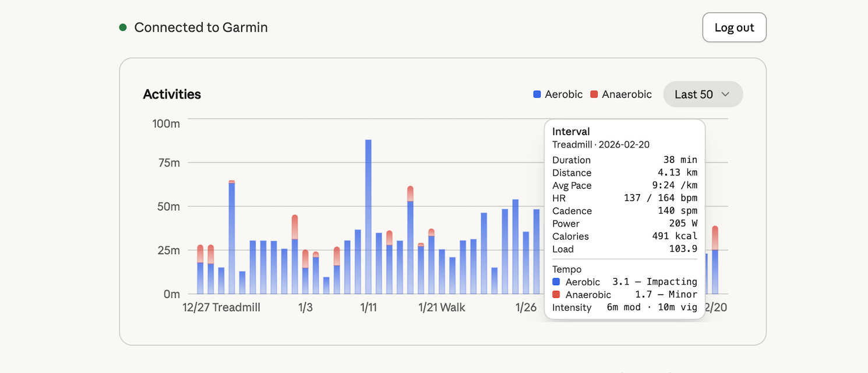868x373 pixels.
Task: Click the red Anaerobic legend square
Action: pyautogui.click(x=594, y=94)
